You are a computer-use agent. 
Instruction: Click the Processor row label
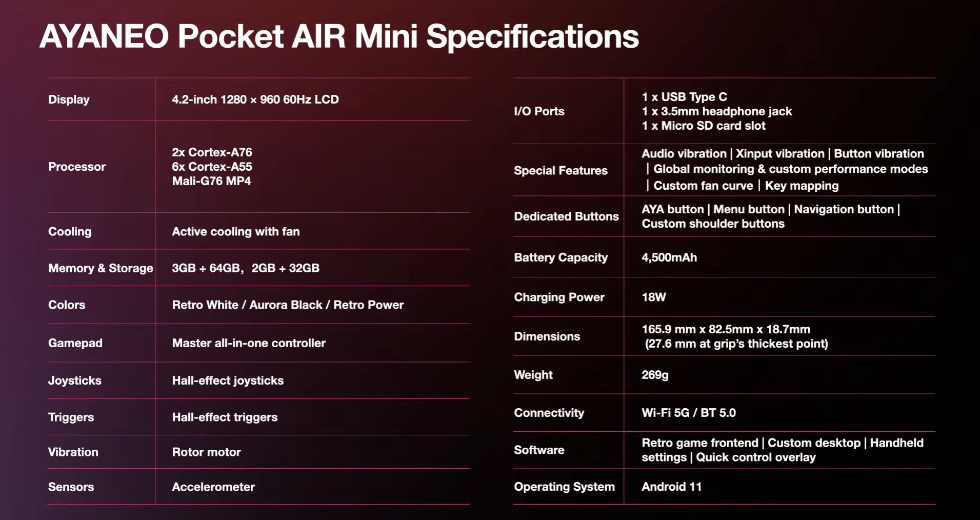(77, 167)
